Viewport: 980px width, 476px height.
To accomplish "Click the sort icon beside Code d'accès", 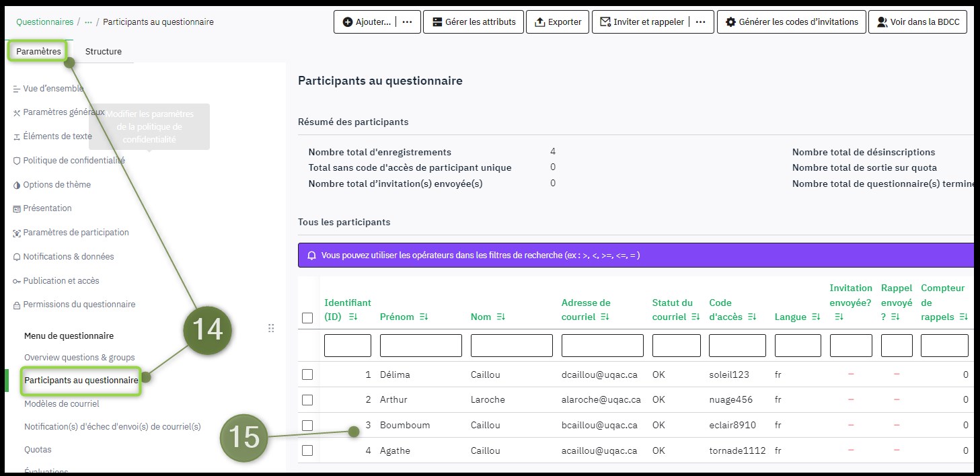I will (752, 317).
